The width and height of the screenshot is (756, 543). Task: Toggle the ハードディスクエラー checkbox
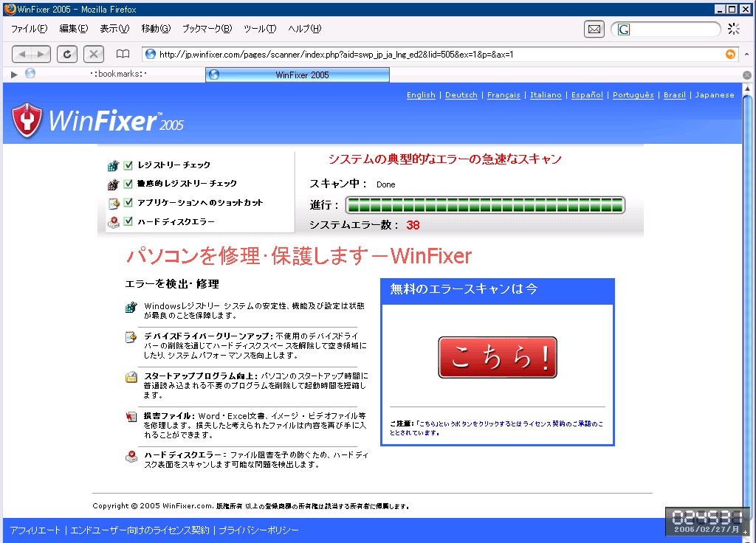128,221
